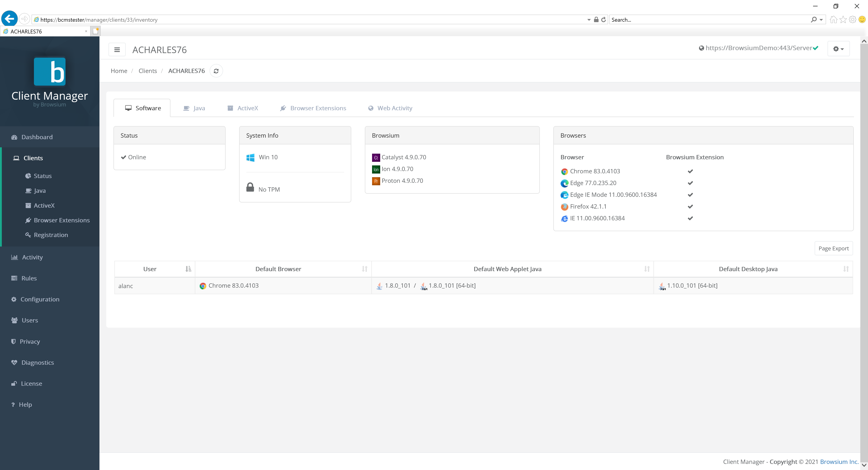
Task: Click the refresh icon beside ACHARLES76 breadcrumb
Action: (x=216, y=71)
